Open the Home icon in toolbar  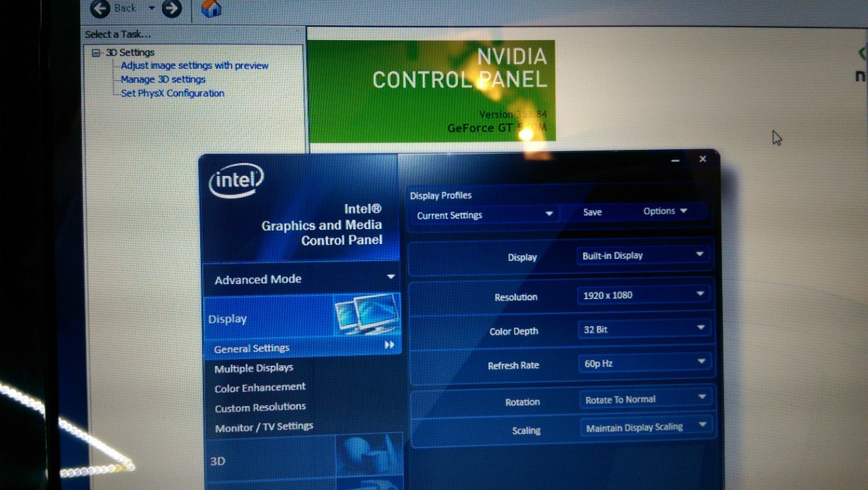point(212,9)
